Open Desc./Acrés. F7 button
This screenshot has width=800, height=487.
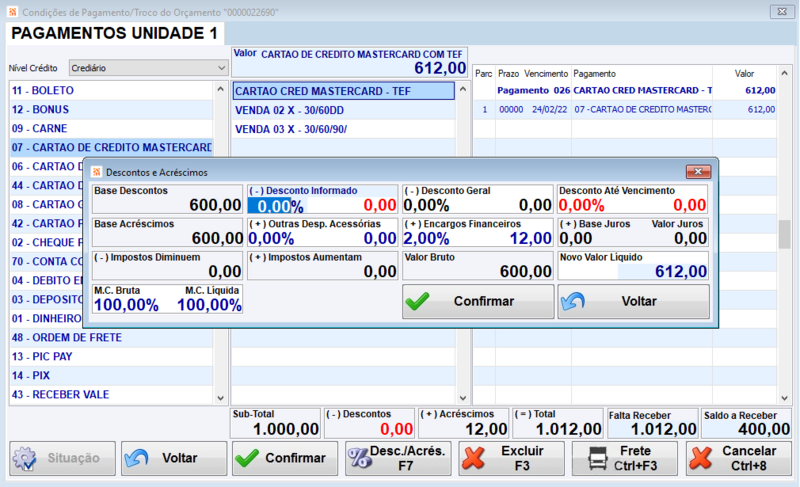(x=398, y=458)
